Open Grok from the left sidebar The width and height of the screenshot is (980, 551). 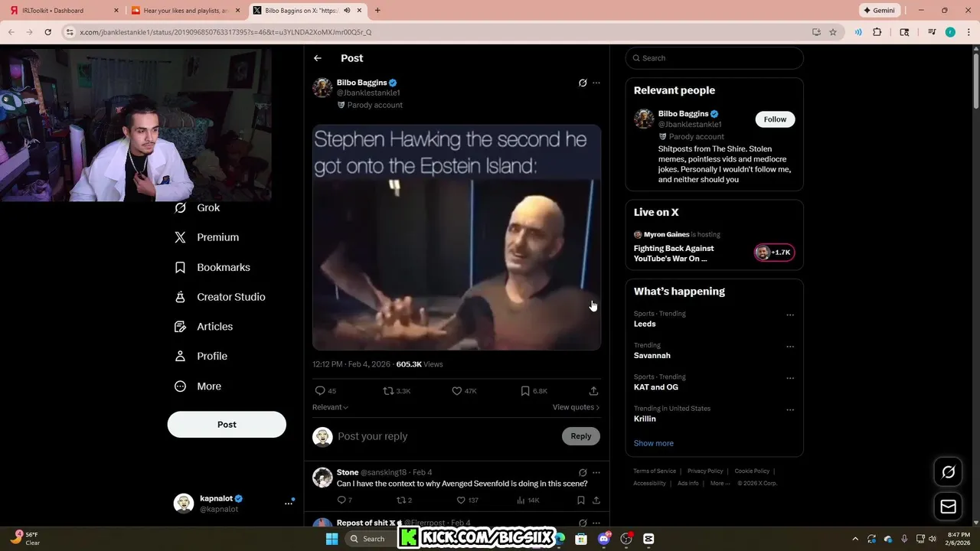coord(198,207)
